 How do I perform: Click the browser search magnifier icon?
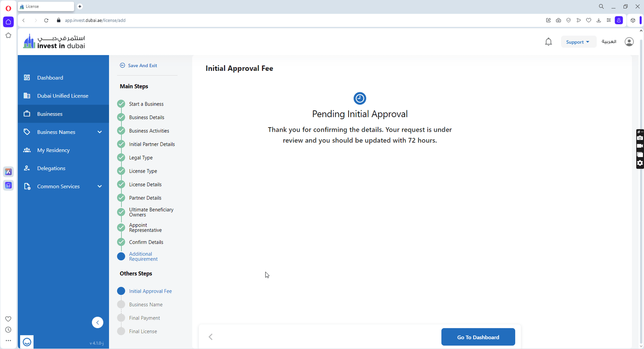pos(601,6)
